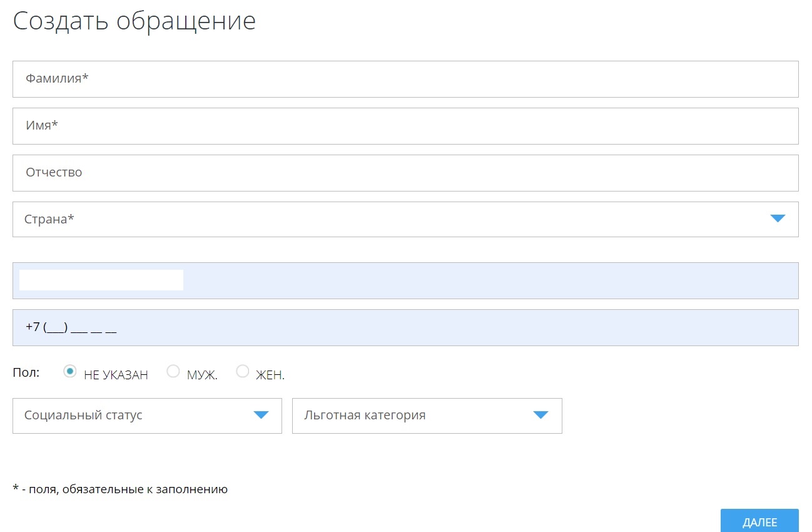Click the arrow in Социальный статус dropdown

tap(261, 415)
